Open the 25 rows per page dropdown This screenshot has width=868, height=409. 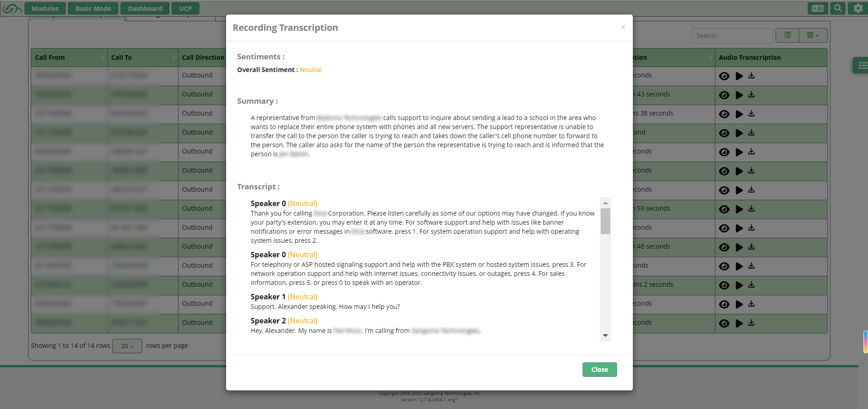coord(127,346)
